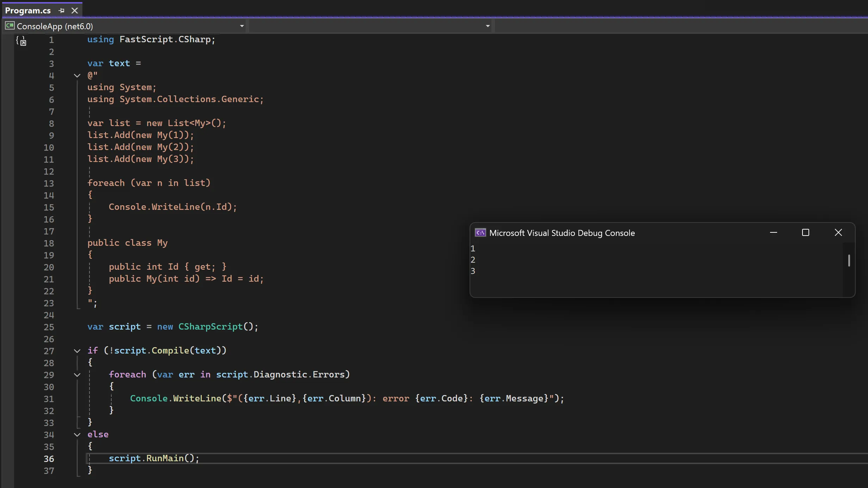Close the Microsoft Visual Studio Debug Console
This screenshot has width=868, height=488.
[838, 233]
